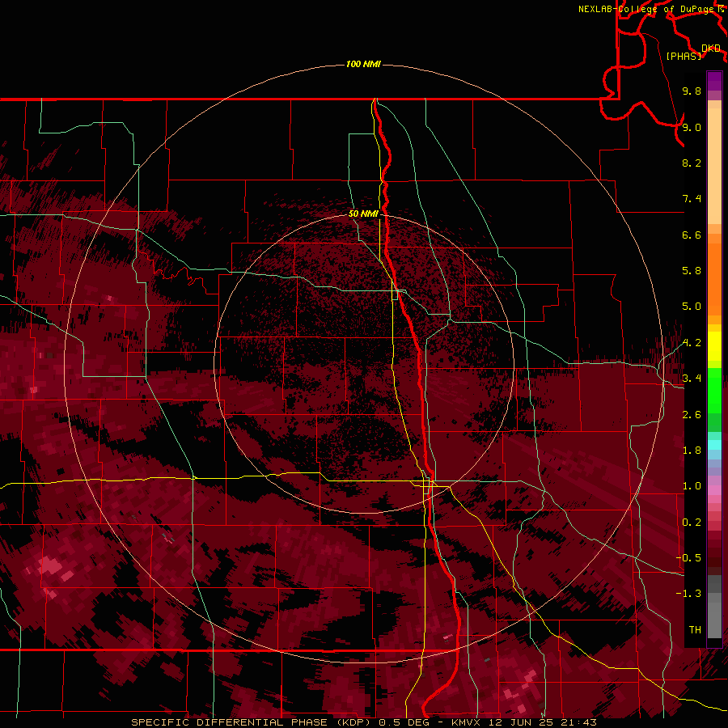Click the orange band of the color scale
728x728 pixels.
[714, 278]
